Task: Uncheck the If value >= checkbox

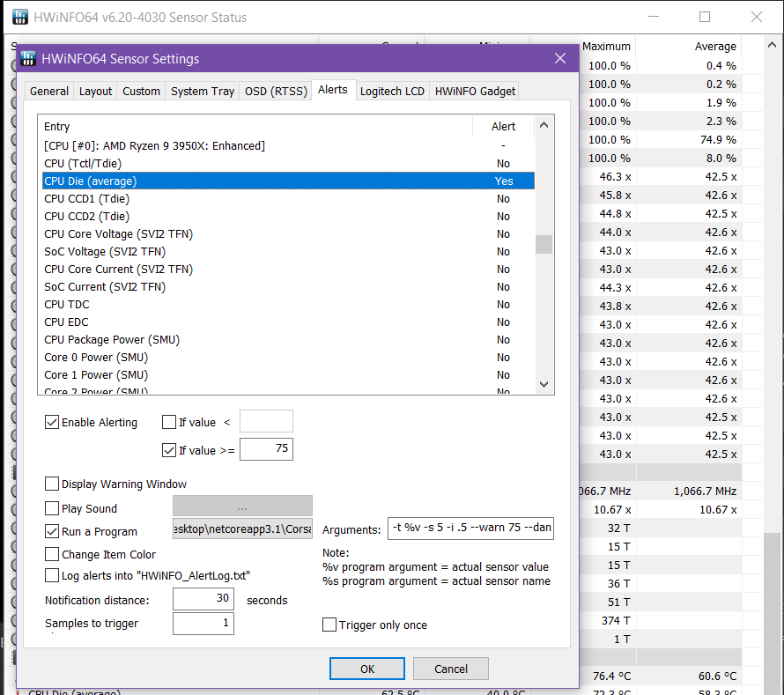Action: click(x=169, y=450)
